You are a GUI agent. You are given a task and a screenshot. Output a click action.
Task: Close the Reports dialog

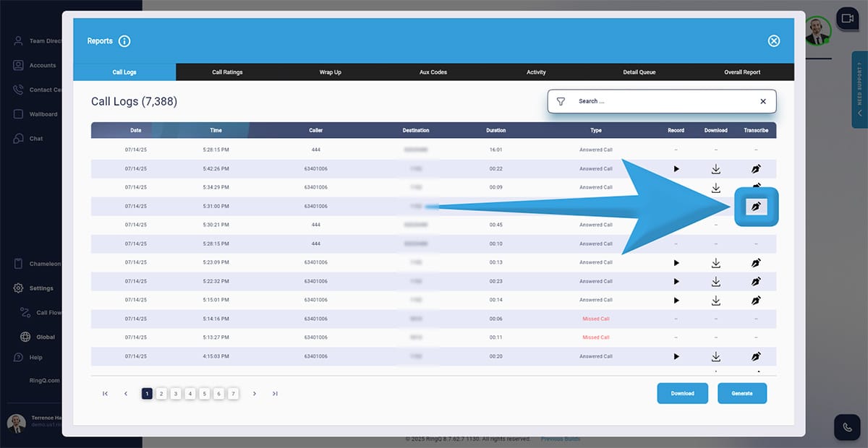[x=773, y=41]
